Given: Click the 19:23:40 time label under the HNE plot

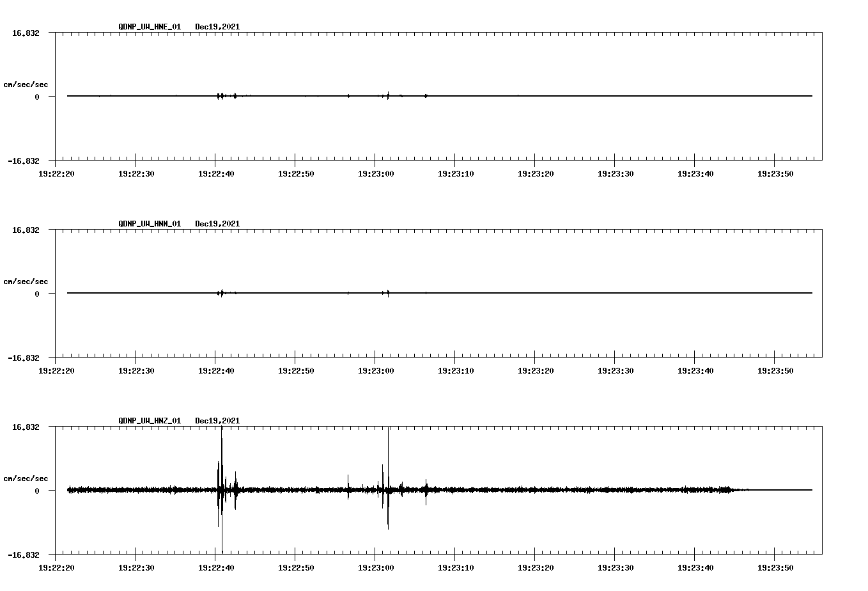Looking at the screenshot, I should [695, 173].
